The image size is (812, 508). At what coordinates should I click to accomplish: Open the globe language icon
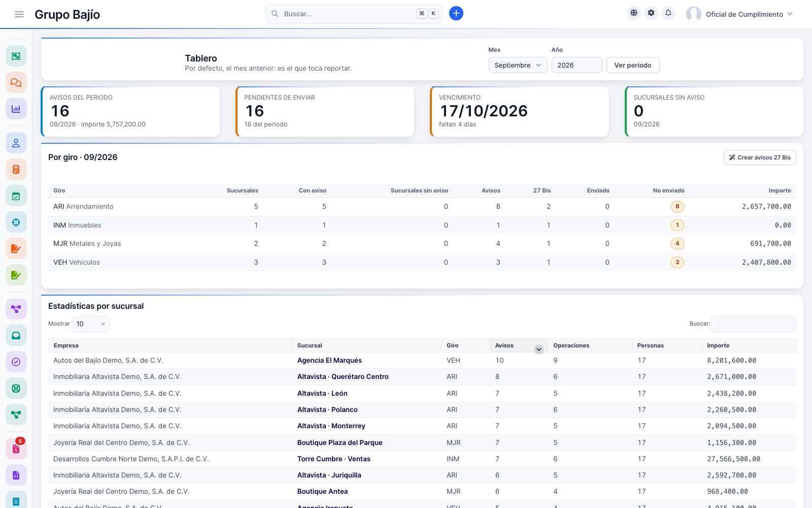tap(634, 13)
